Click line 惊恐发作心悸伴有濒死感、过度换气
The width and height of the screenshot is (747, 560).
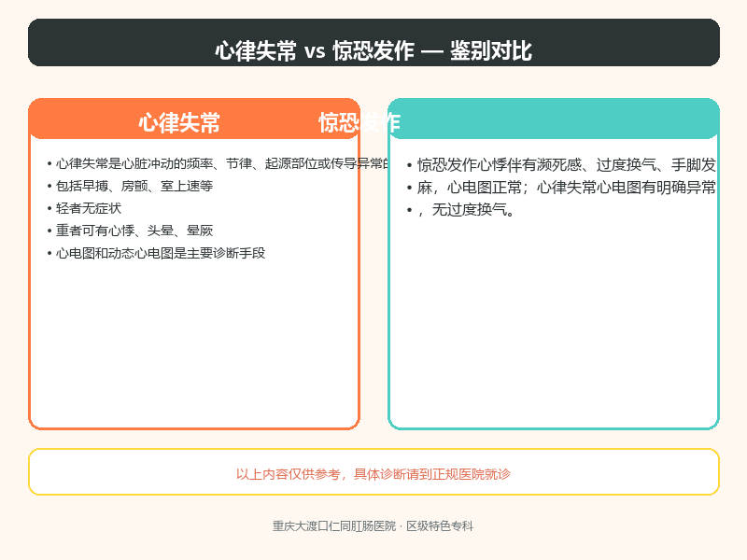[x=561, y=165]
